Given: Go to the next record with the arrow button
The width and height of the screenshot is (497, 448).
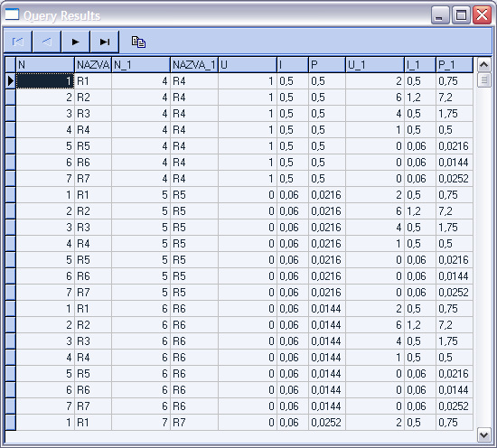Looking at the screenshot, I should click(x=75, y=42).
